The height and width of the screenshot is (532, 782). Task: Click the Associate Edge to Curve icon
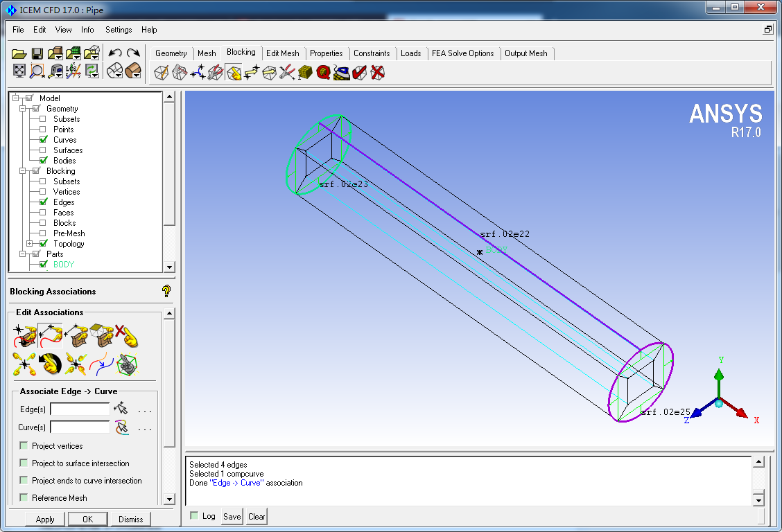(x=51, y=335)
